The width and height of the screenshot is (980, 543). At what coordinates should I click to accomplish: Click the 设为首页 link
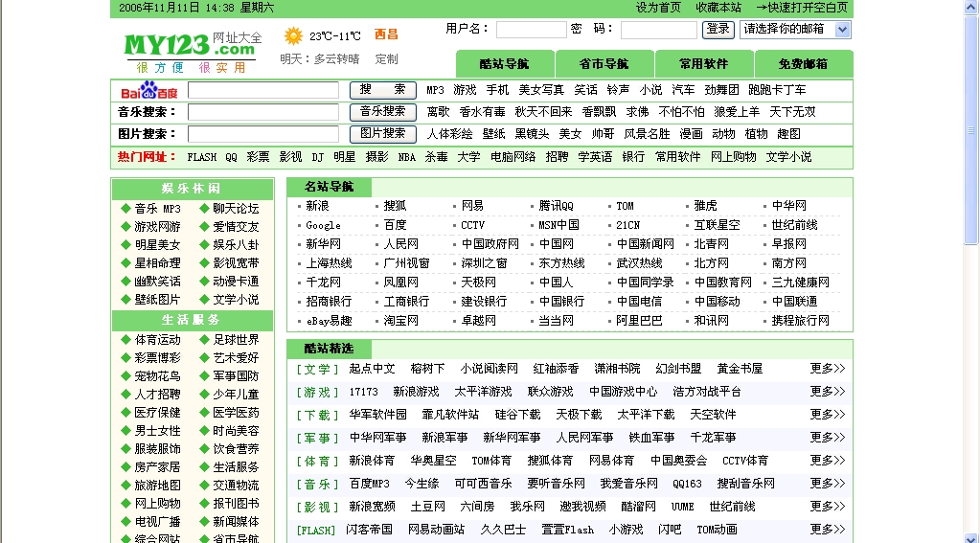658,8
